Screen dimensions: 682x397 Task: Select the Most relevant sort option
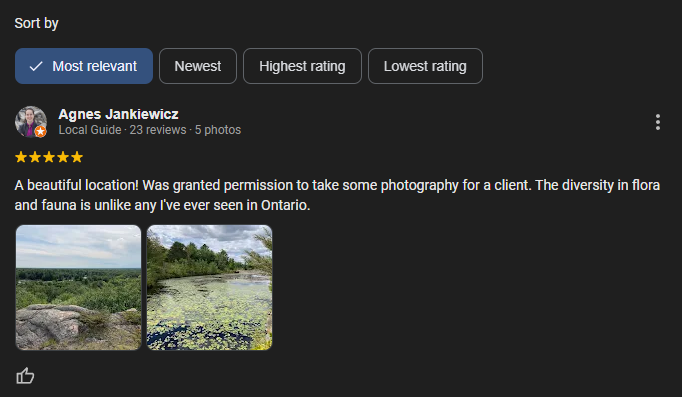click(x=84, y=66)
